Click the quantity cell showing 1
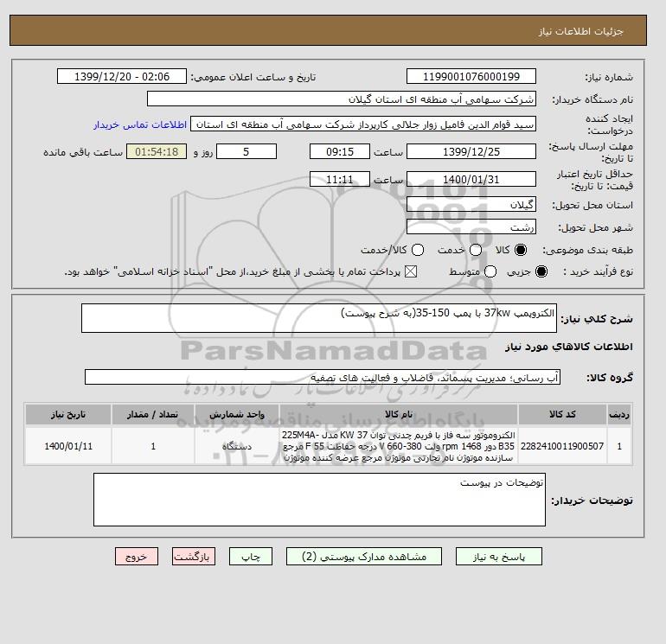 click(x=153, y=446)
